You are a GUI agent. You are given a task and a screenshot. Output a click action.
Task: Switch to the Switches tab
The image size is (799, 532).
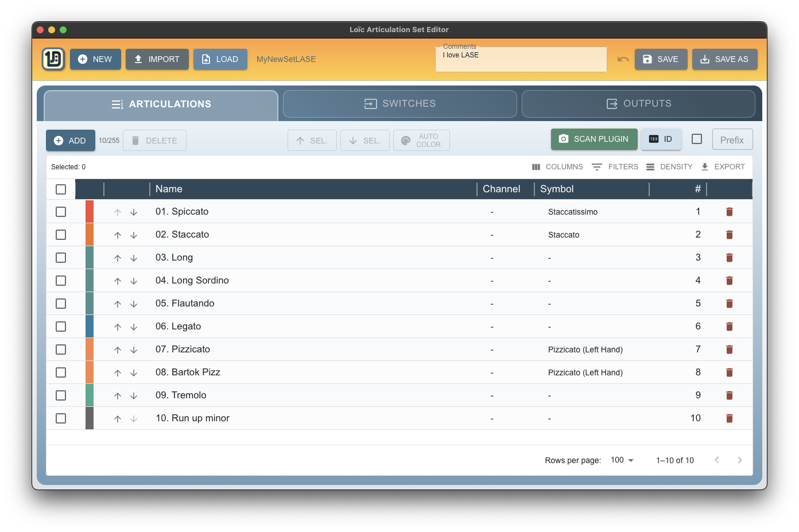click(x=400, y=104)
